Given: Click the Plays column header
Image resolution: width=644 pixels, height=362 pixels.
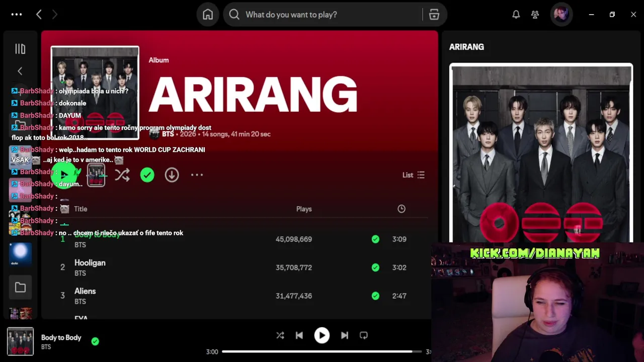Looking at the screenshot, I should [304, 209].
